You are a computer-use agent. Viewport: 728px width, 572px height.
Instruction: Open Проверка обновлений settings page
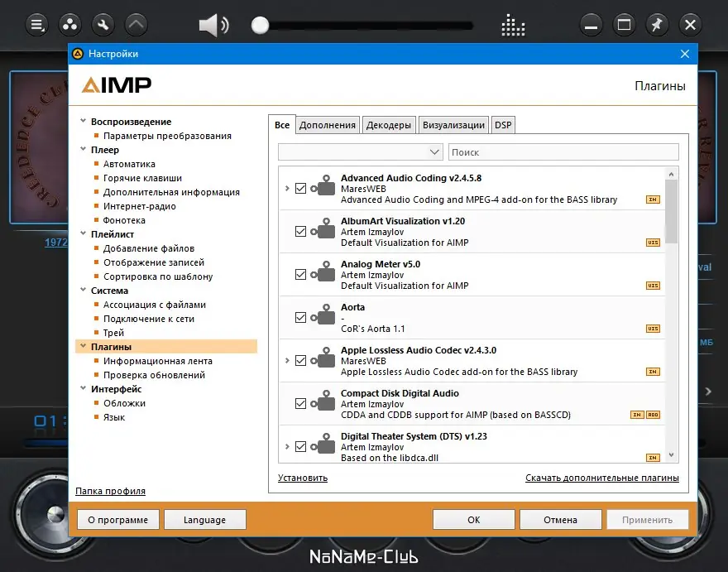pyautogui.click(x=154, y=375)
